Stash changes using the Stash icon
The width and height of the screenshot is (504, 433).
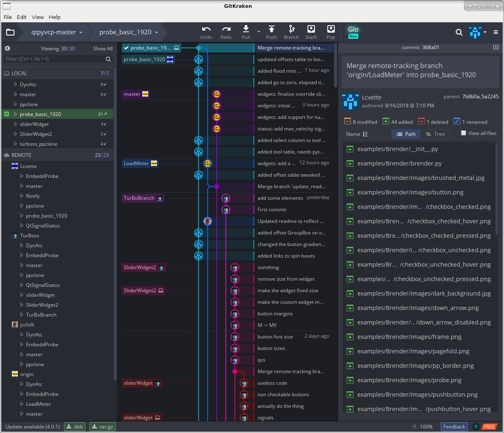coord(311,32)
